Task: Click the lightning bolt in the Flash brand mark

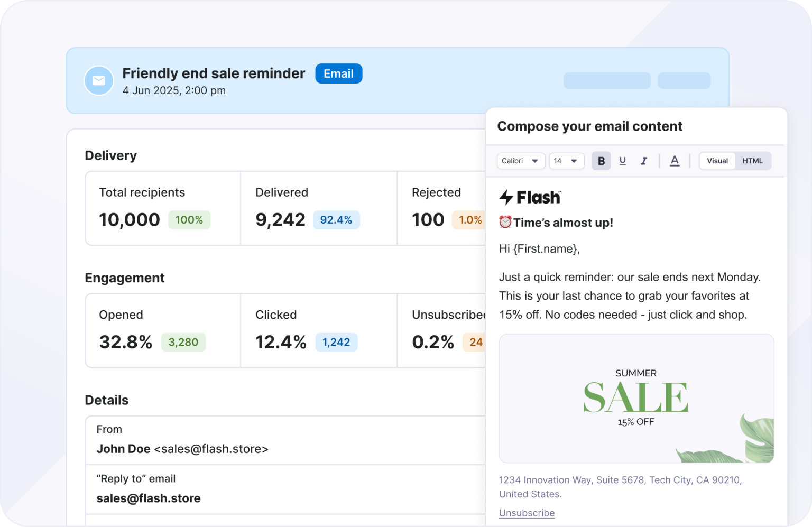Action: (x=506, y=197)
